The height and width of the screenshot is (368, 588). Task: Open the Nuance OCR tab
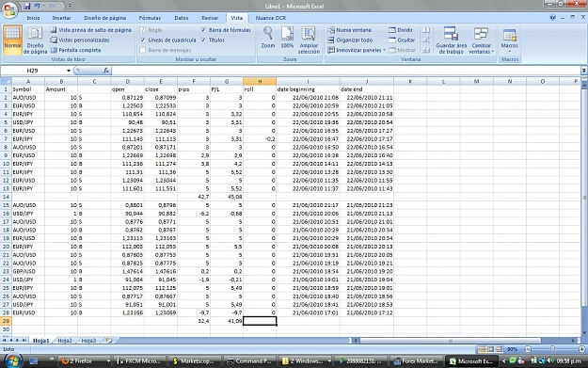tap(271, 18)
